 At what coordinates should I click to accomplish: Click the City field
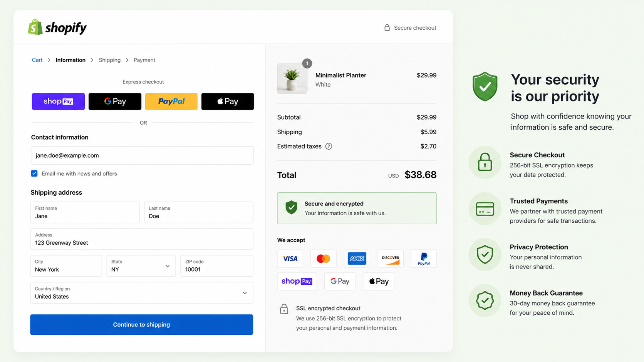tap(66, 266)
